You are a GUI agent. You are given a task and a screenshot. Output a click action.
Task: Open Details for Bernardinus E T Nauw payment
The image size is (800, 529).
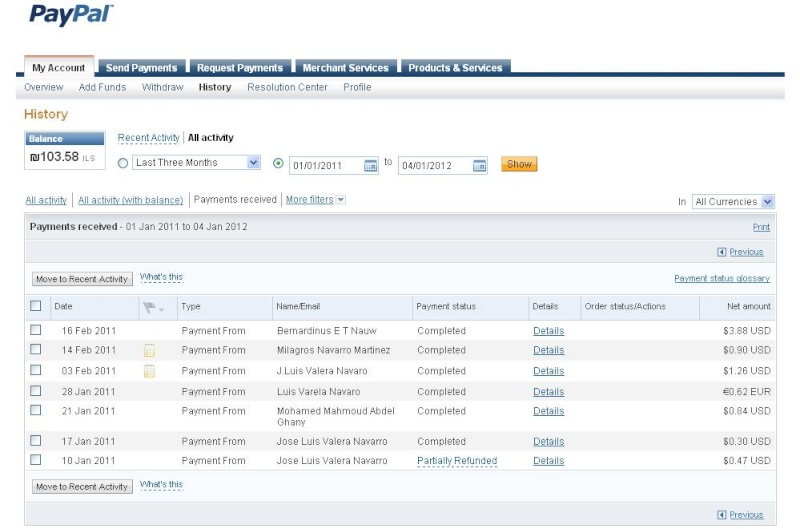(x=548, y=331)
